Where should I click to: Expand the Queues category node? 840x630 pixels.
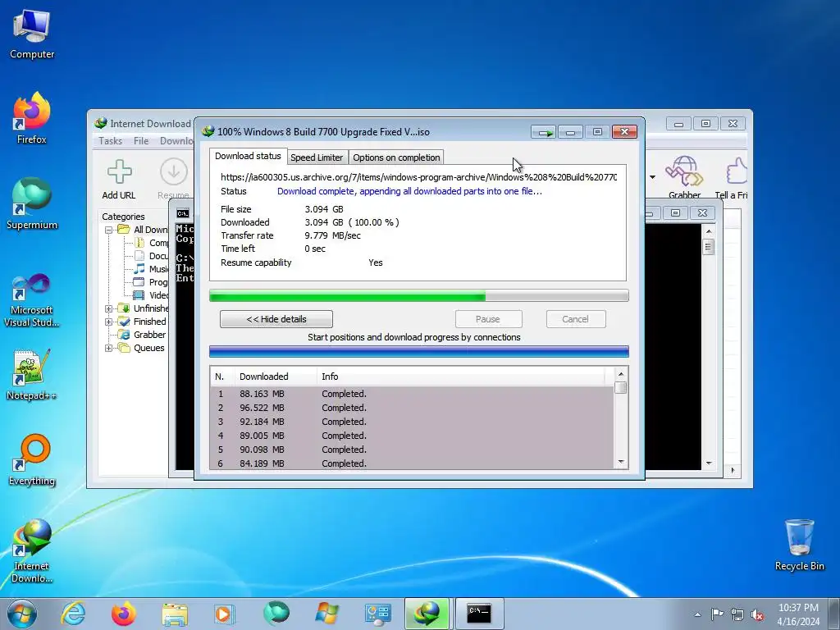[108, 348]
